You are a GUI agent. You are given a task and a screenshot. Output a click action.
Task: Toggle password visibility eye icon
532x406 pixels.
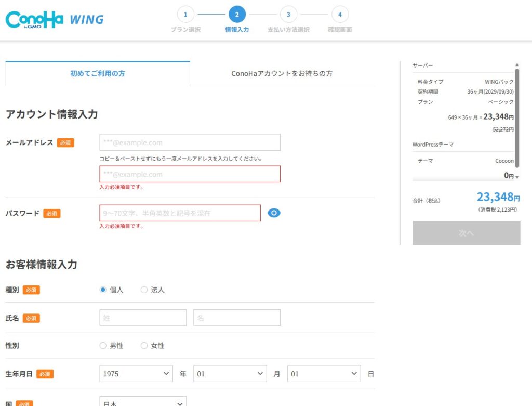(274, 213)
